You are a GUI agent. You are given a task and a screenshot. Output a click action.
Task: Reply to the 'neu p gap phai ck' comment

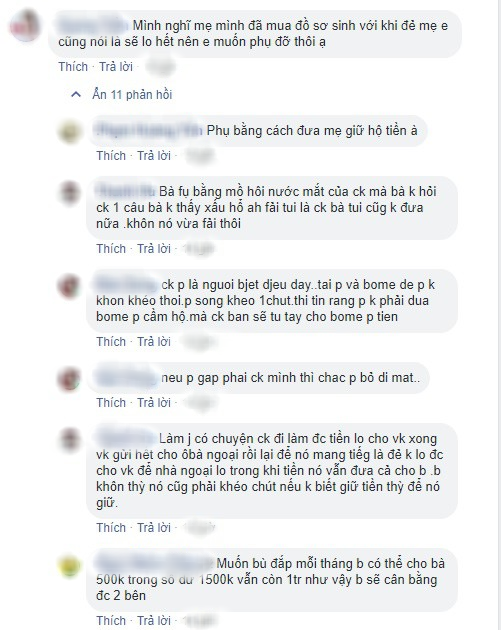click(154, 403)
